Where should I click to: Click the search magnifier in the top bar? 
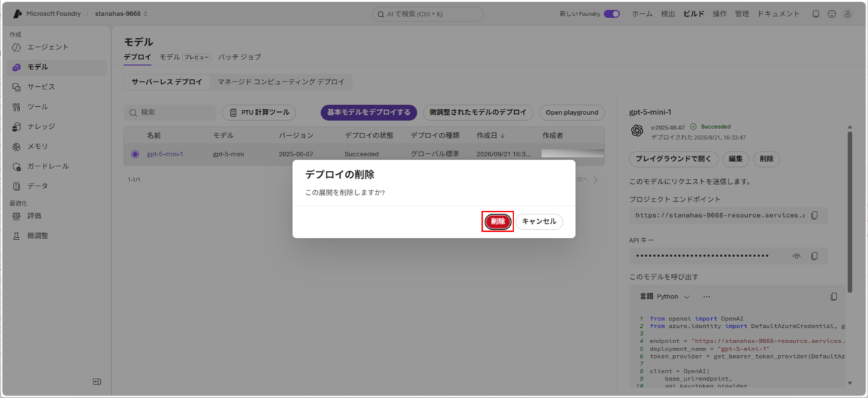tap(381, 14)
